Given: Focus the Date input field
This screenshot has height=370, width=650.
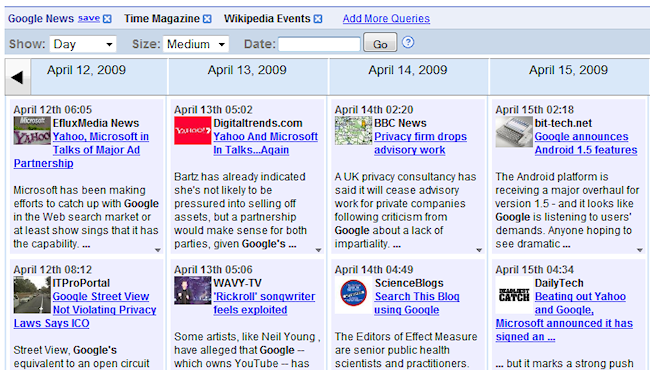Looking at the screenshot, I should 319,44.
